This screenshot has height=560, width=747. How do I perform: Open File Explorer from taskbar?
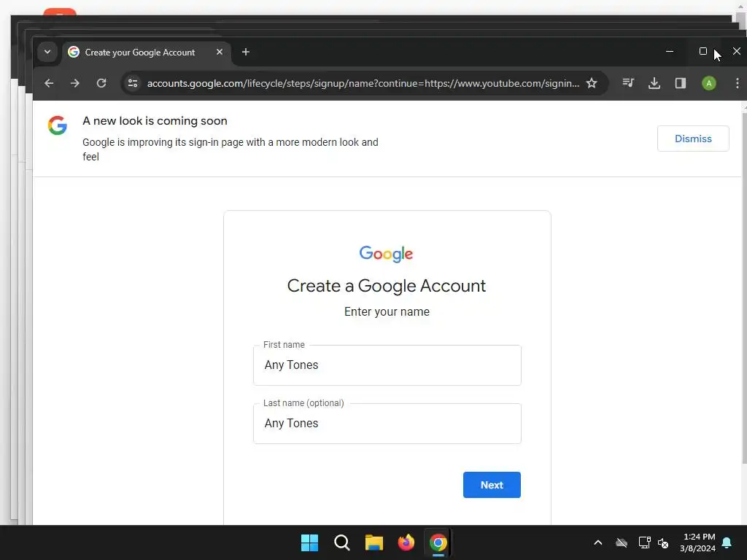coord(374,542)
